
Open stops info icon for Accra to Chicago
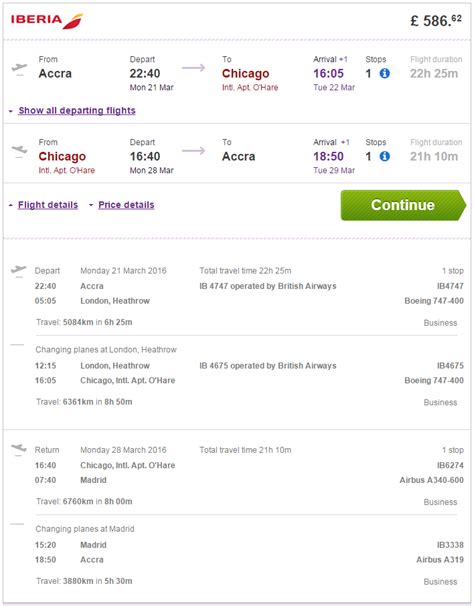384,73
